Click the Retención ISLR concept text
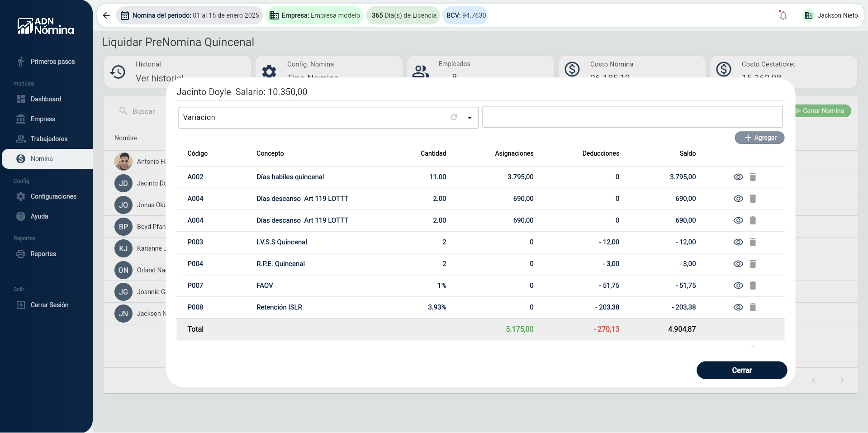This screenshot has width=868, height=433. coord(279,307)
